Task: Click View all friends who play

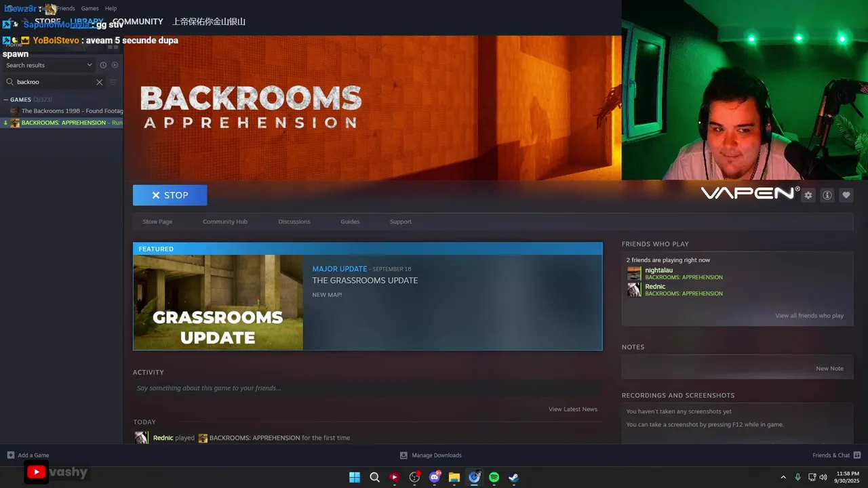Action: click(810, 316)
